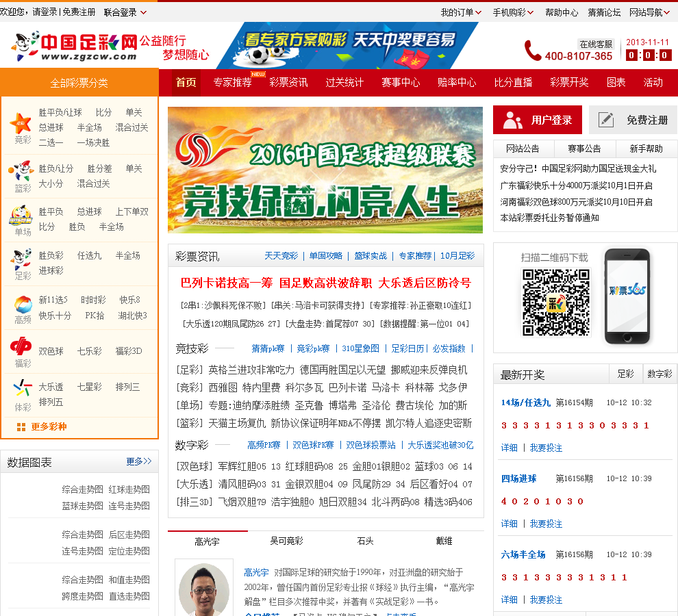Select the 吴可竞彩 expert tab
Screen dimensions: 678x616
[287, 541]
